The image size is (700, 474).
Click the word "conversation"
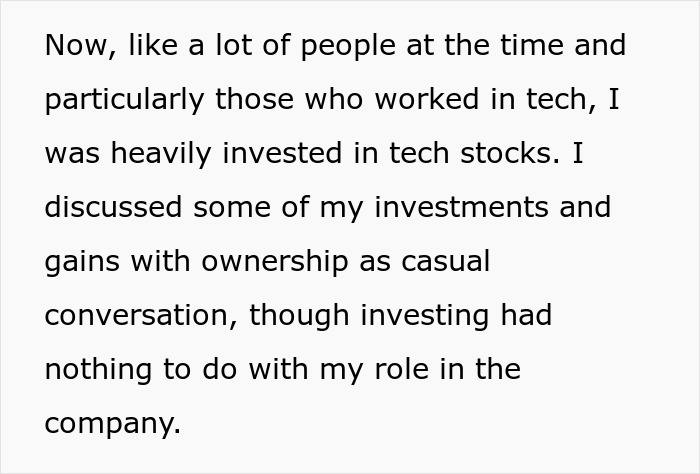point(138,315)
